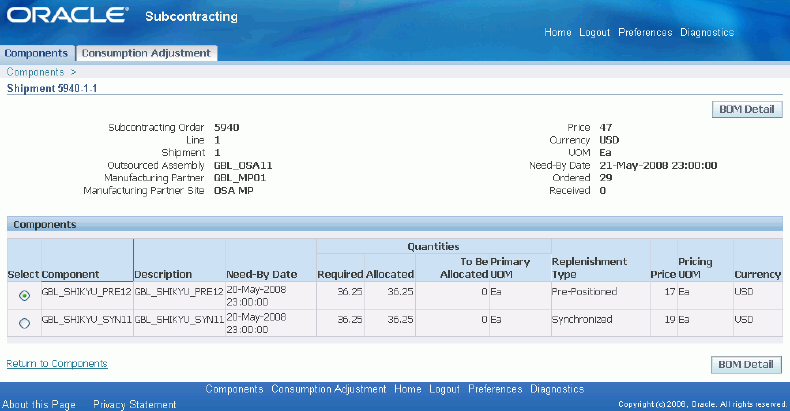This screenshot has height=411, width=790.
Task: Open Diagnostics in the header
Action: 707,32
